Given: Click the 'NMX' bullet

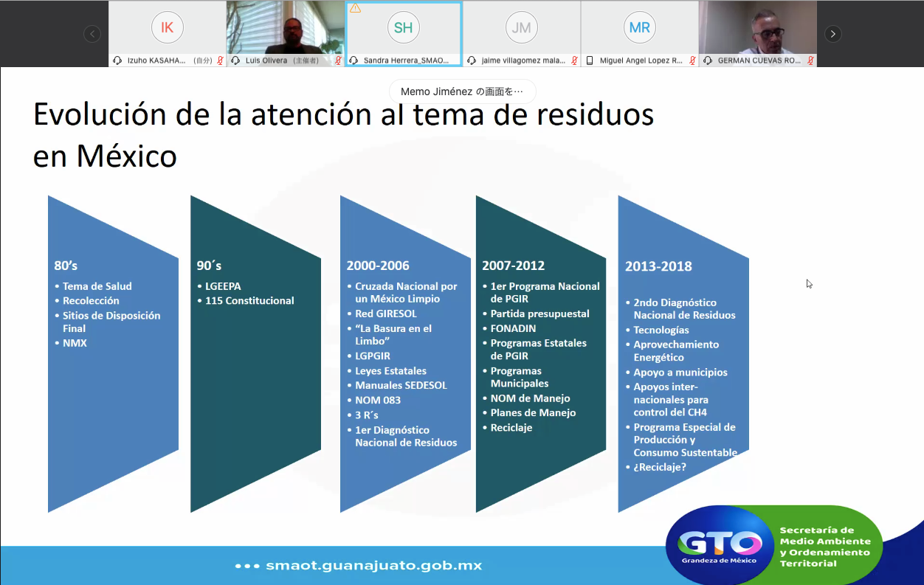Looking at the screenshot, I should click(75, 343).
